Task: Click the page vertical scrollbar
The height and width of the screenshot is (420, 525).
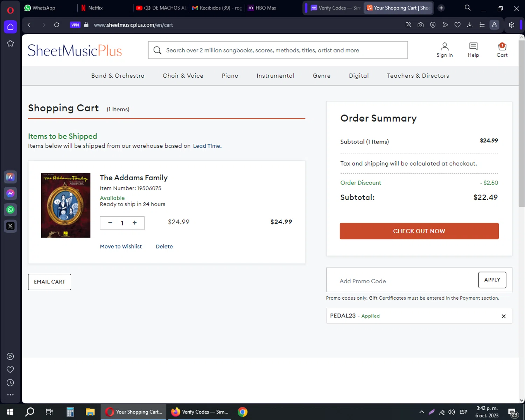Action: [x=521, y=124]
